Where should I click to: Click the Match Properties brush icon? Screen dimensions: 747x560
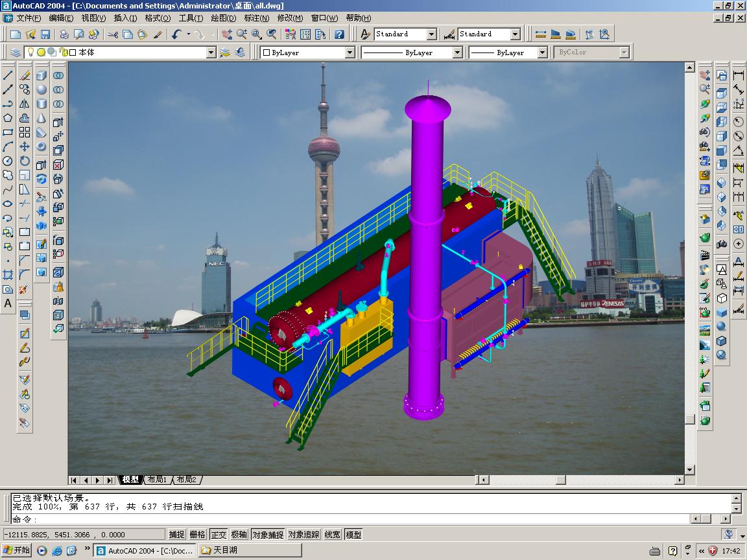158,34
